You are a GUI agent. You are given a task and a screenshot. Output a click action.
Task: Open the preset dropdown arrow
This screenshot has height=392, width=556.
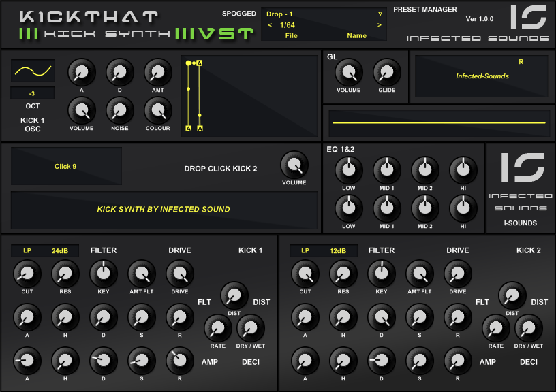(380, 14)
